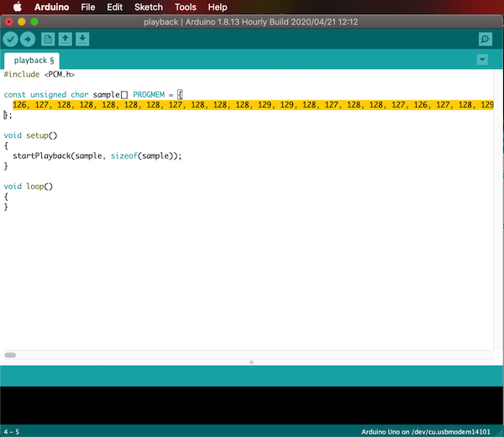Click the void setup() line

tap(30, 135)
